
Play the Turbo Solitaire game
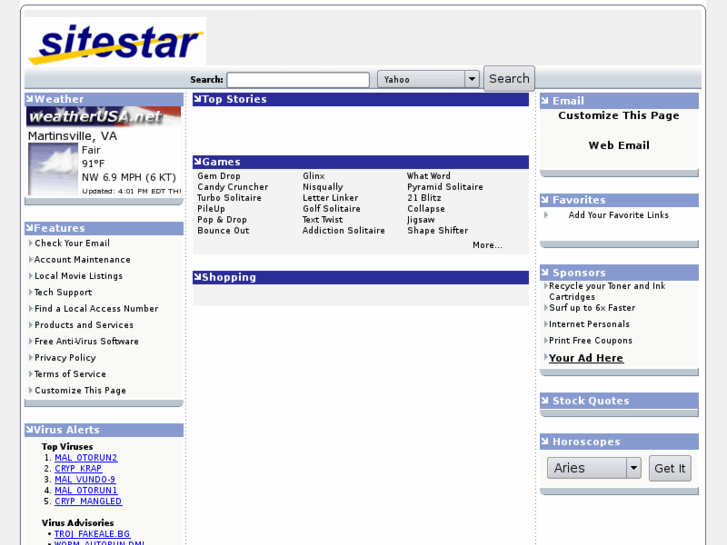(230, 198)
